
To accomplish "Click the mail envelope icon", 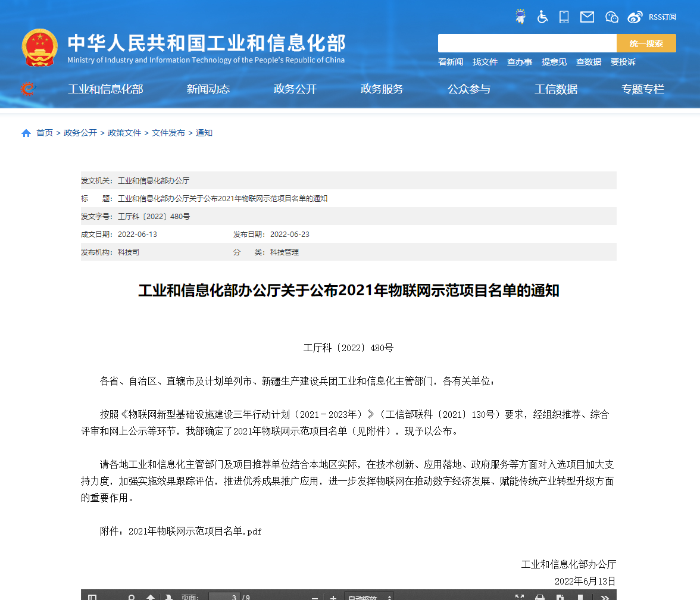I will (587, 17).
